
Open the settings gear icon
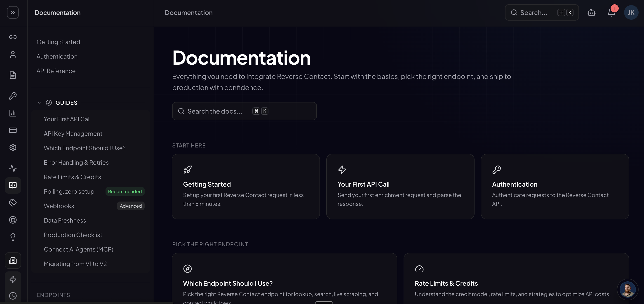click(x=13, y=148)
